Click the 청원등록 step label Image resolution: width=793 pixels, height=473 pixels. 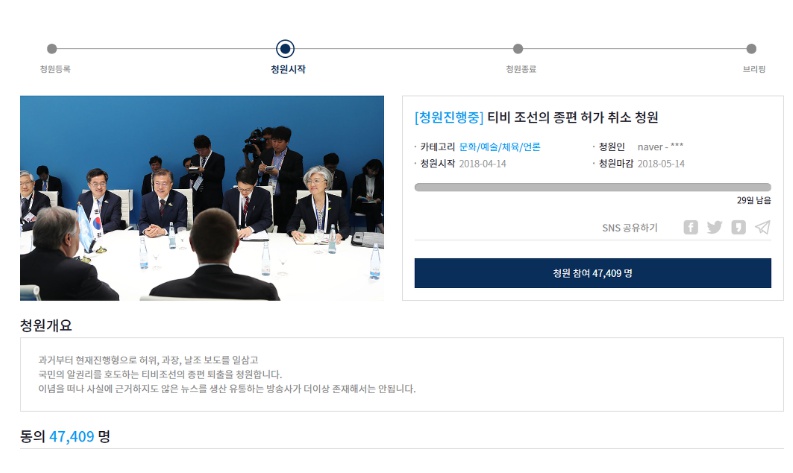[55, 69]
